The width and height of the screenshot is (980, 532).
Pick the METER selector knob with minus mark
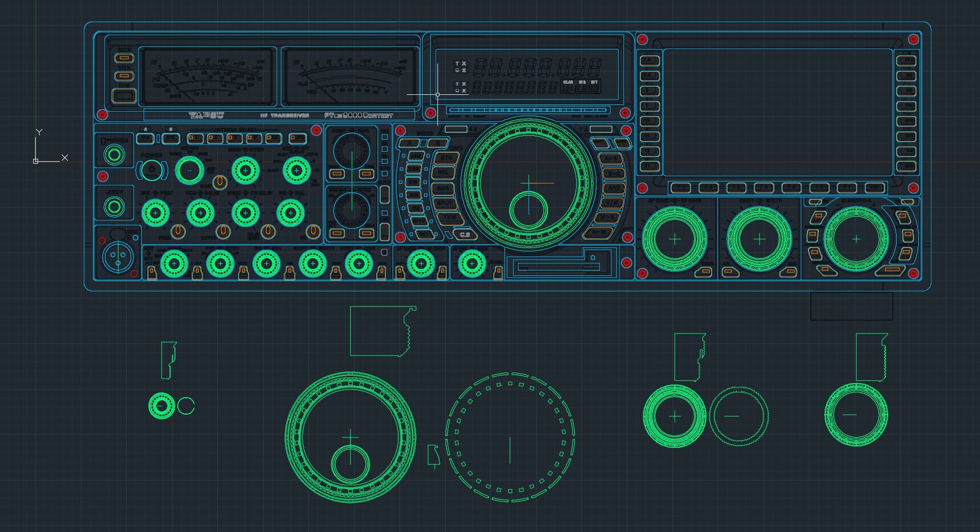coord(189,170)
